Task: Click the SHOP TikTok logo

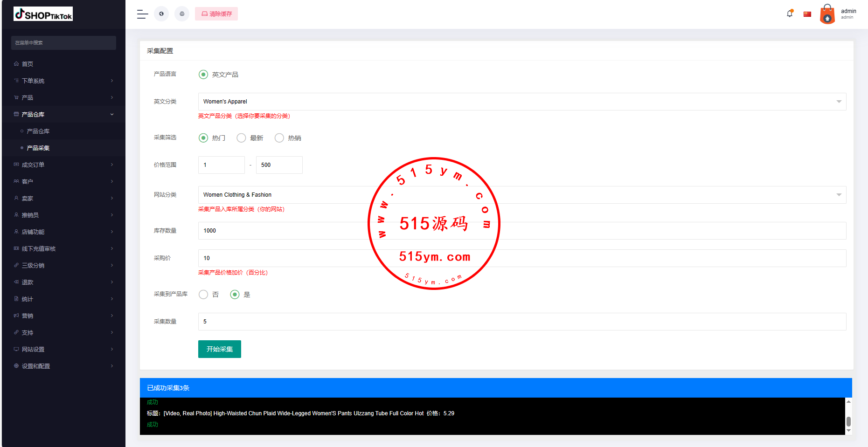Action: 43,14
